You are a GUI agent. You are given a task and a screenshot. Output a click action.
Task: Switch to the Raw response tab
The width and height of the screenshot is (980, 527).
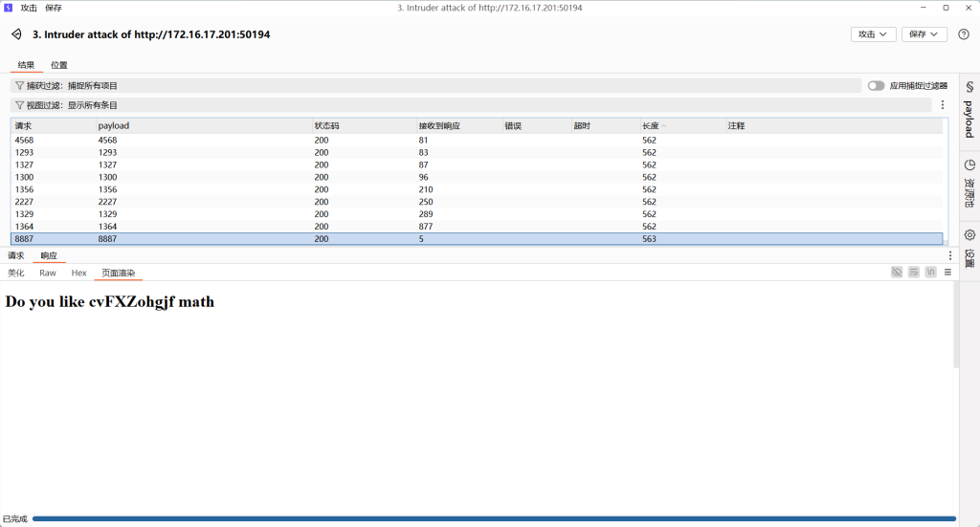coord(48,273)
